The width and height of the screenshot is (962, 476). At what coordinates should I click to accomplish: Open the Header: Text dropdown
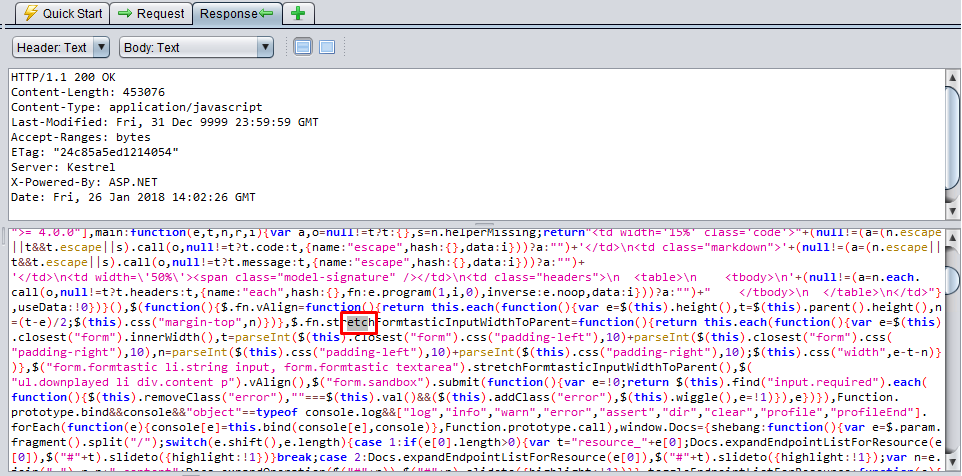pos(61,47)
